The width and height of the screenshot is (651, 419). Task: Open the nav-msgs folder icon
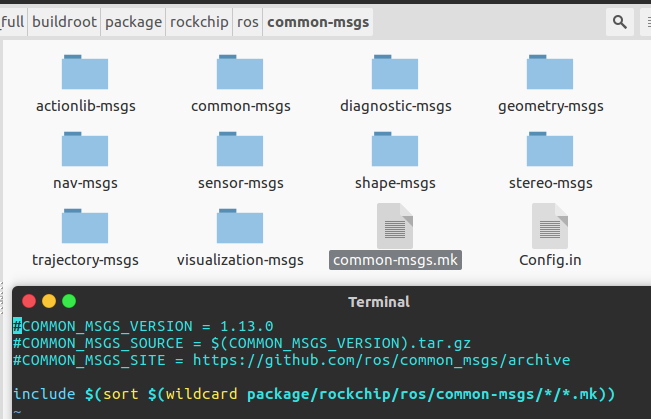[x=85, y=149]
